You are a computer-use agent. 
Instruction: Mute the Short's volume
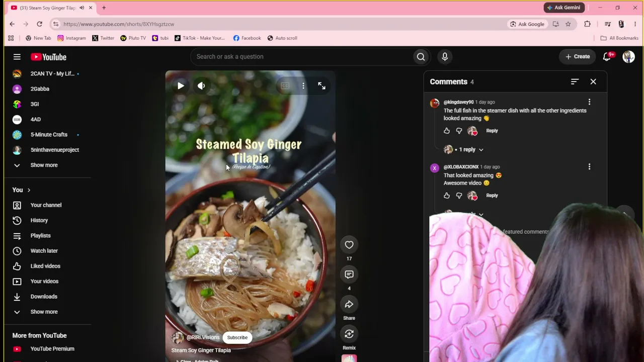point(201,86)
